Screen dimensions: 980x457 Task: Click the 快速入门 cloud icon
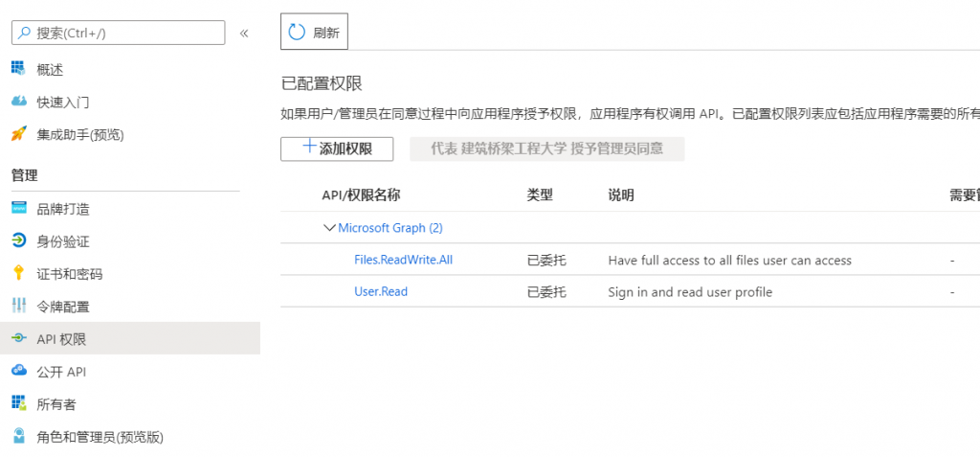(18, 102)
